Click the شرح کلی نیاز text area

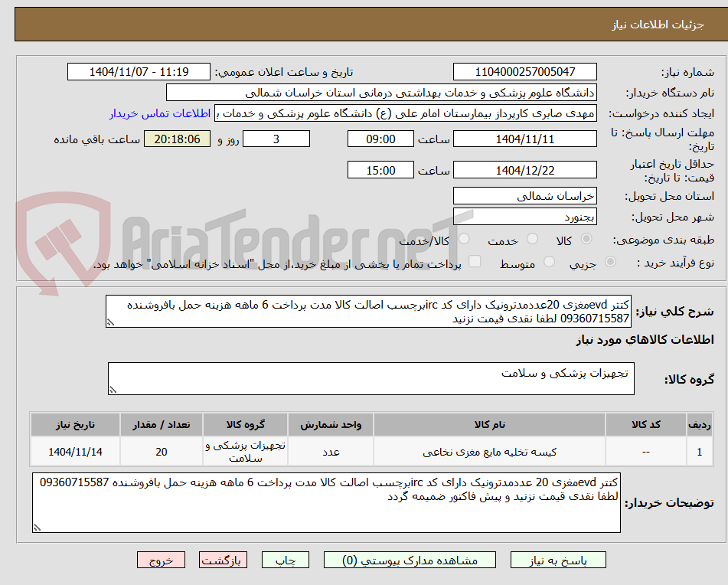click(369, 312)
